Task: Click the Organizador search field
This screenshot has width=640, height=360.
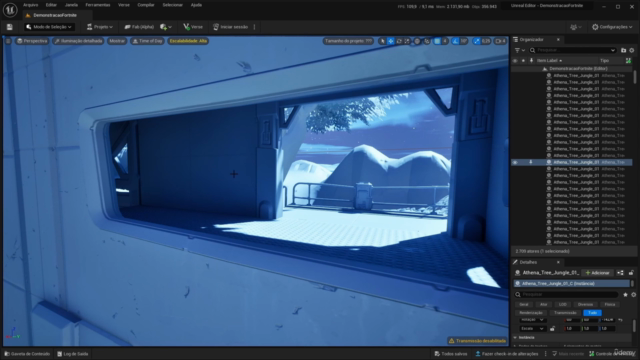Action: coord(573,50)
